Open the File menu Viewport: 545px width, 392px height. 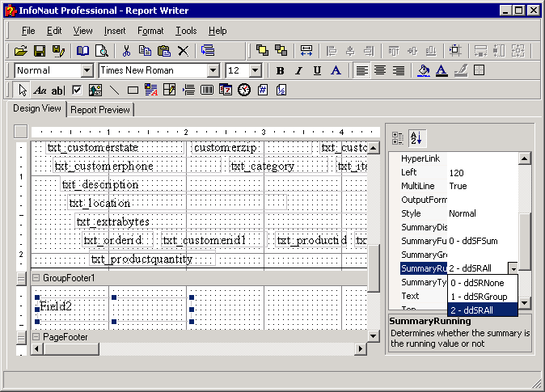pos(28,31)
